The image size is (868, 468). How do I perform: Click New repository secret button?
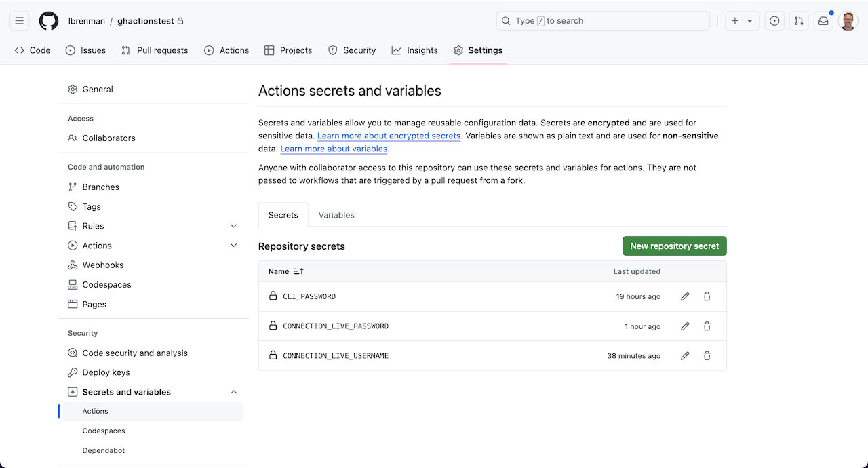coord(674,246)
